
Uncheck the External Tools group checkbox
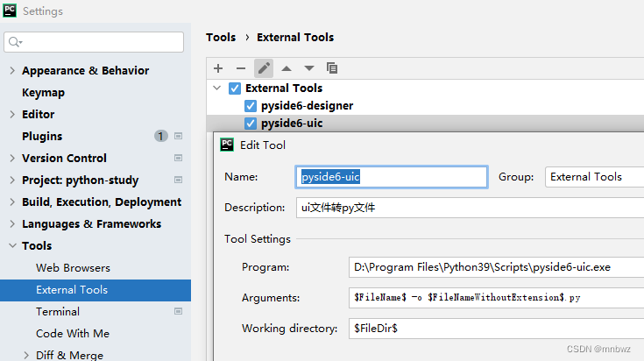tap(235, 88)
